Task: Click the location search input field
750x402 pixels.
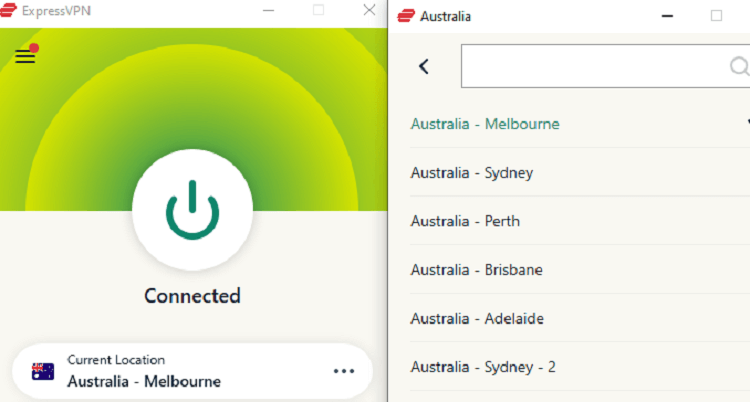Action: click(x=606, y=66)
